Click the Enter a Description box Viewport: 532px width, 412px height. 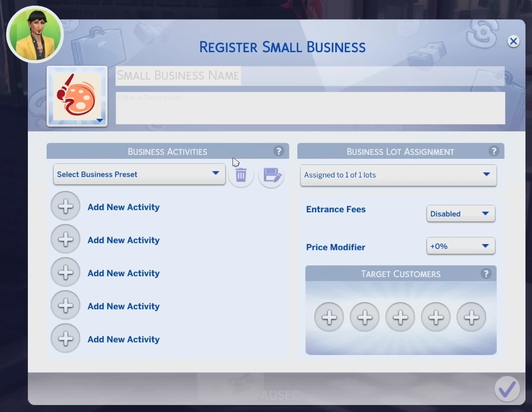[x=310, y=108]
